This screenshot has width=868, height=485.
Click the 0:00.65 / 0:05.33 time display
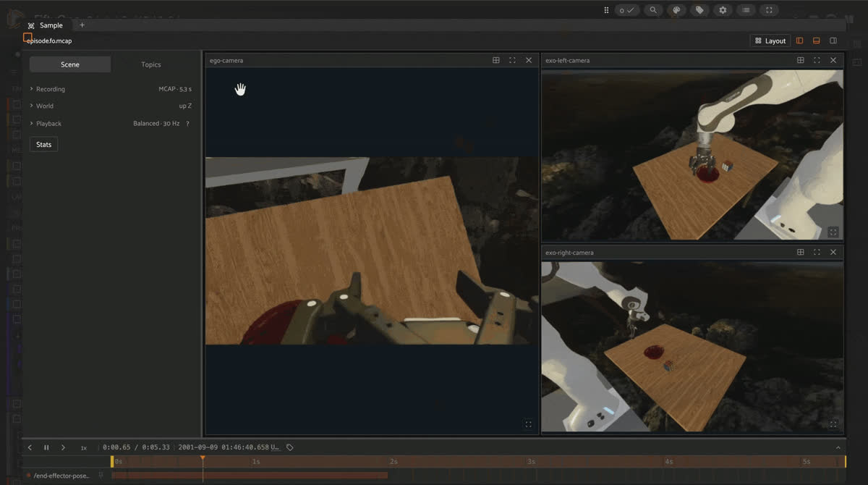pos(137,447)
